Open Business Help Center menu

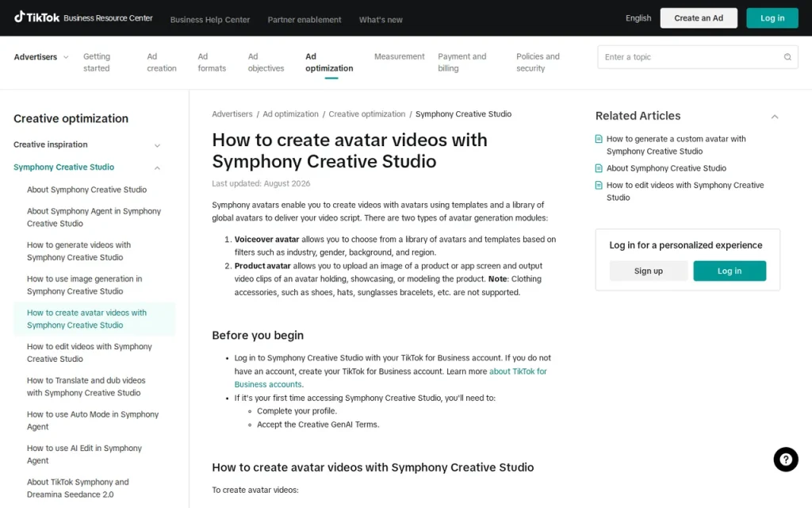click(x=209, y=20)
